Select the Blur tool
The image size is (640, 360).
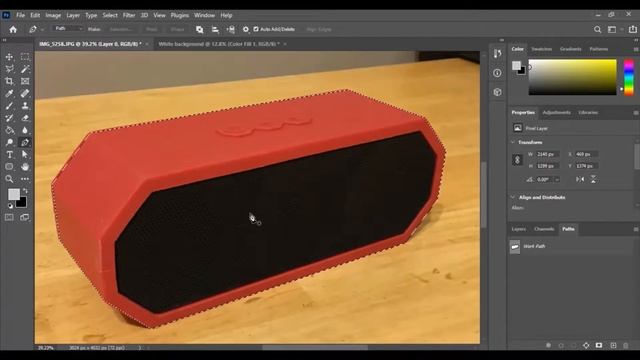pos(25,130)
